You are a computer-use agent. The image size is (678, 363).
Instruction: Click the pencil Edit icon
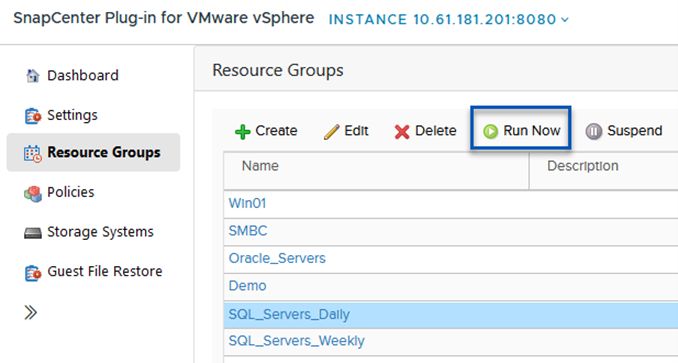[332, 132]
